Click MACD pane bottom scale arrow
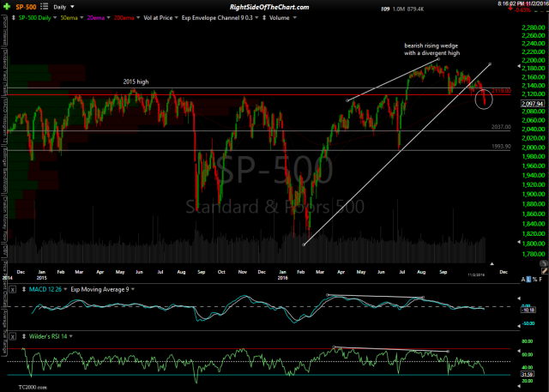 coord(518,326)
